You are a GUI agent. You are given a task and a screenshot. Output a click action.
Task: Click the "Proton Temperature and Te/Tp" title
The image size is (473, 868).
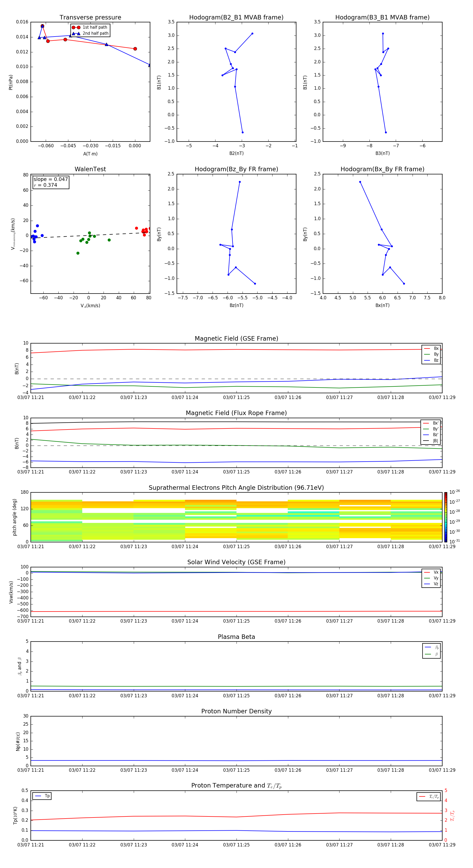point(236,786)
